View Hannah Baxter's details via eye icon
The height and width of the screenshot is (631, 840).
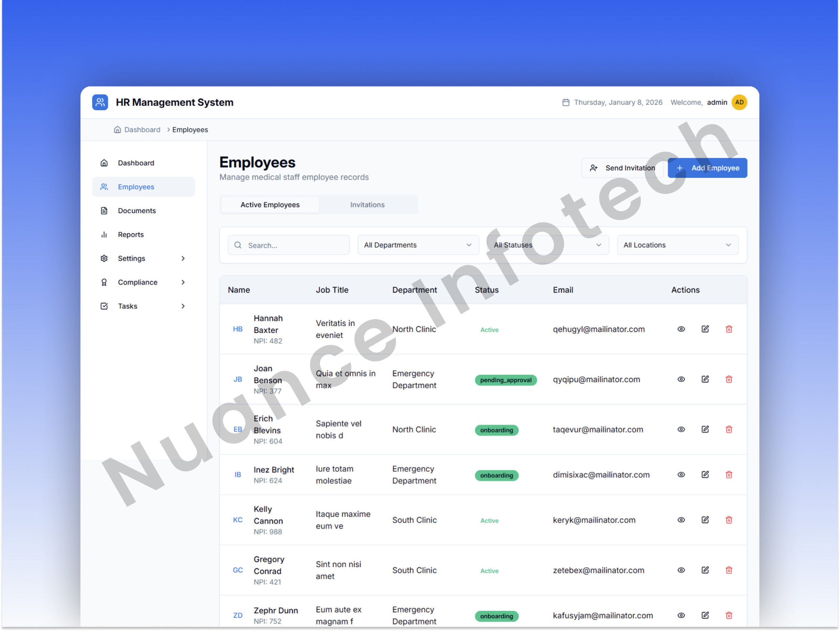pos(681,329)
